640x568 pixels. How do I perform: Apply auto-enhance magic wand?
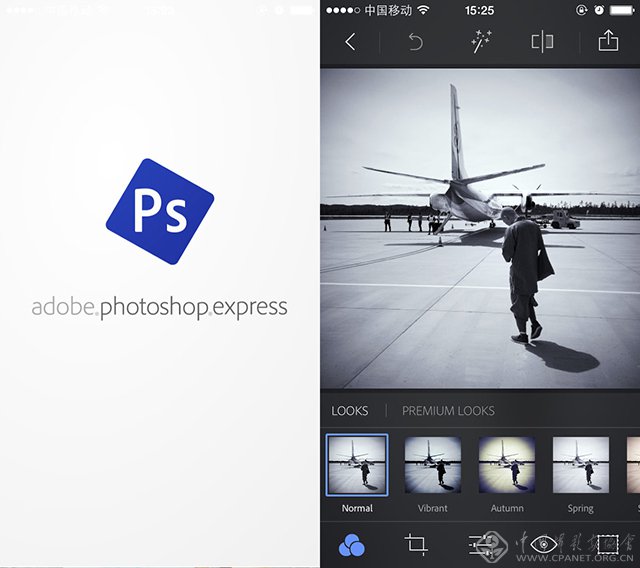point(482,42)
